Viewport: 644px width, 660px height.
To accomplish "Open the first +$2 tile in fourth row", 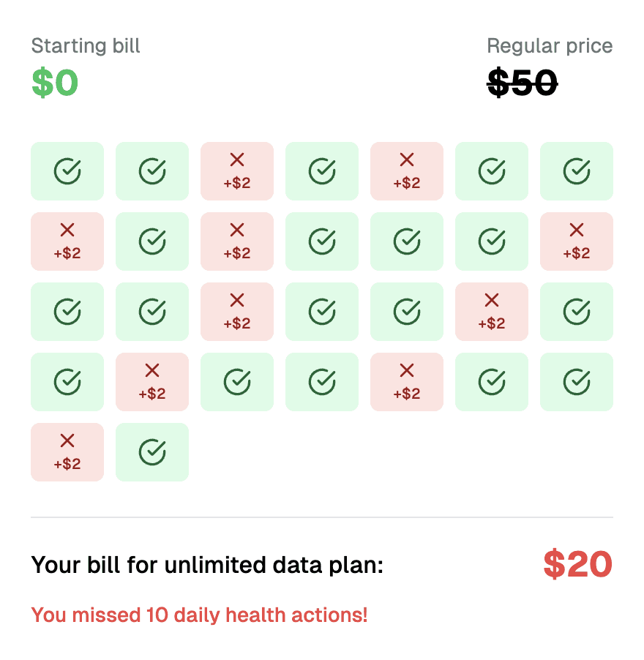I will (152, 382).
